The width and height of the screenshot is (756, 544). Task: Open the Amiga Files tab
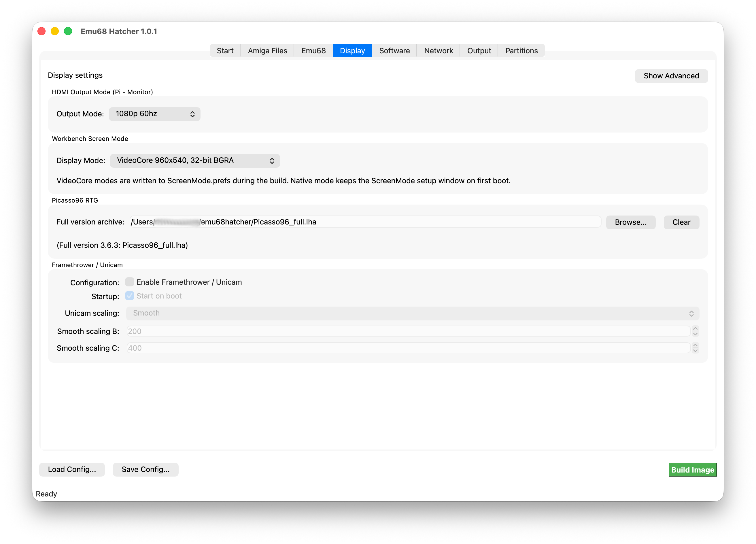click(x=267, y=51)
